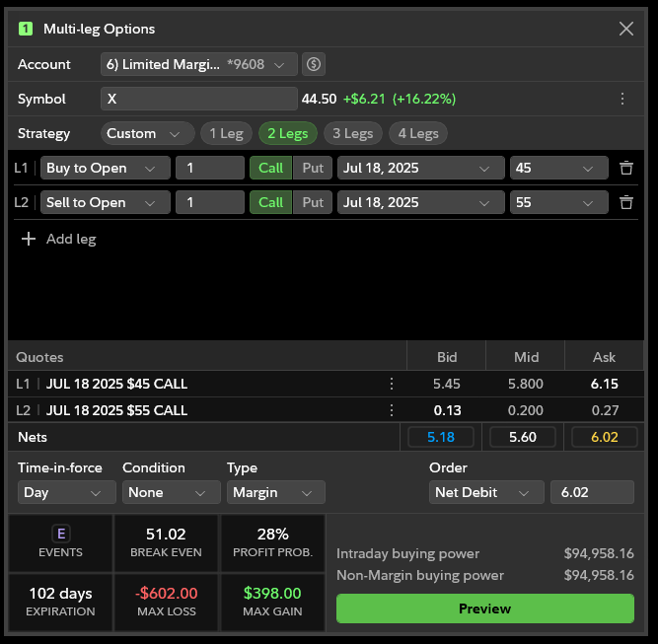Open L1 expiration date Jul 18, 2025 dropdown

[418, 168]
